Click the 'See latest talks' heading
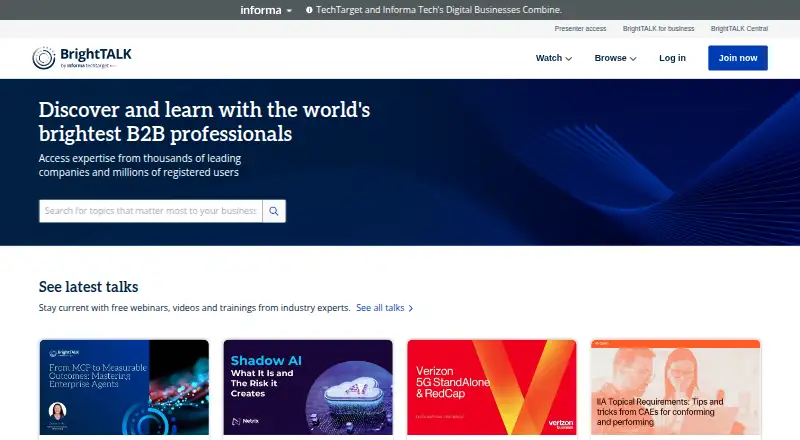The image size is (800, 440). point(88,287)
